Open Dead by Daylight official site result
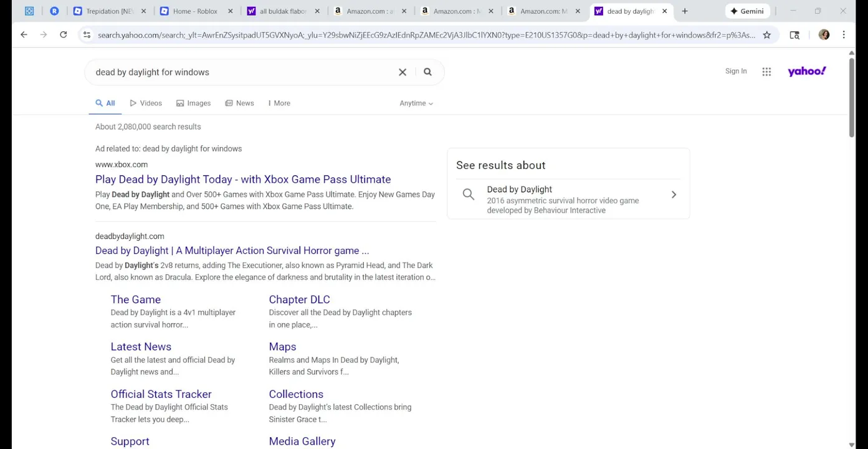Image resolution: width=868 pixels, height=449 pixels. click(x=232, y=251)
